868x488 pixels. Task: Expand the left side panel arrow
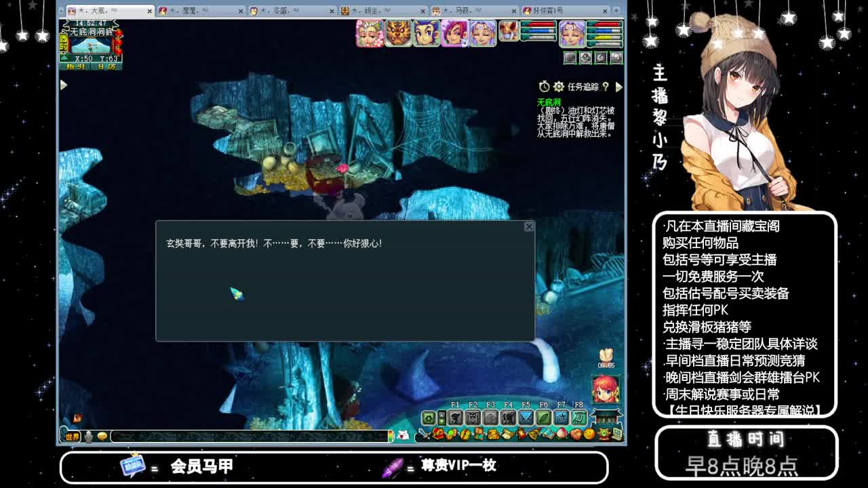tap(64, 85)
